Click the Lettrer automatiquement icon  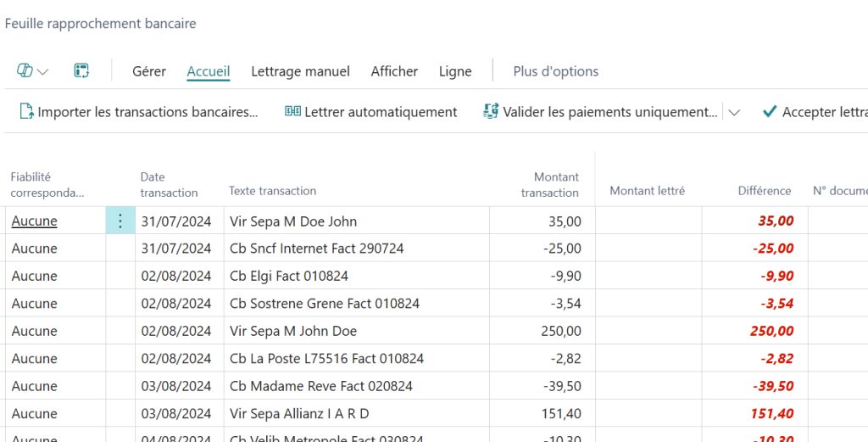pyautogui.click(x=292, y=112)
